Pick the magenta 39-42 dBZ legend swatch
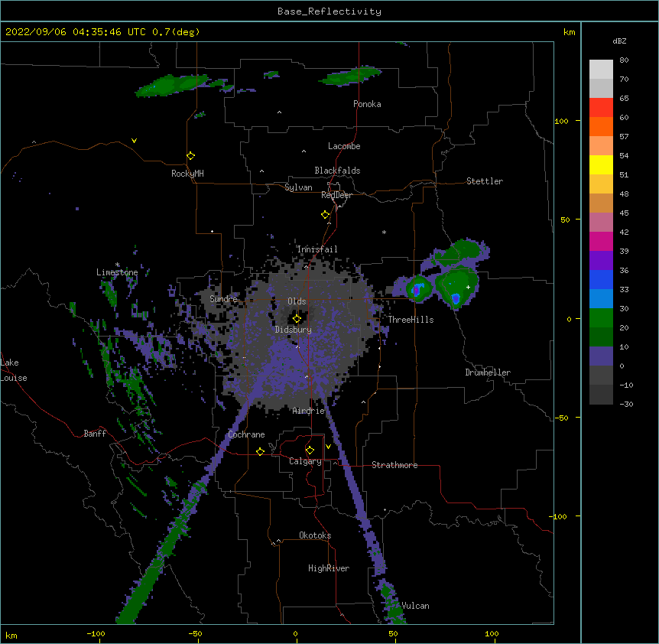659x644 pixels. click(601, 241)
